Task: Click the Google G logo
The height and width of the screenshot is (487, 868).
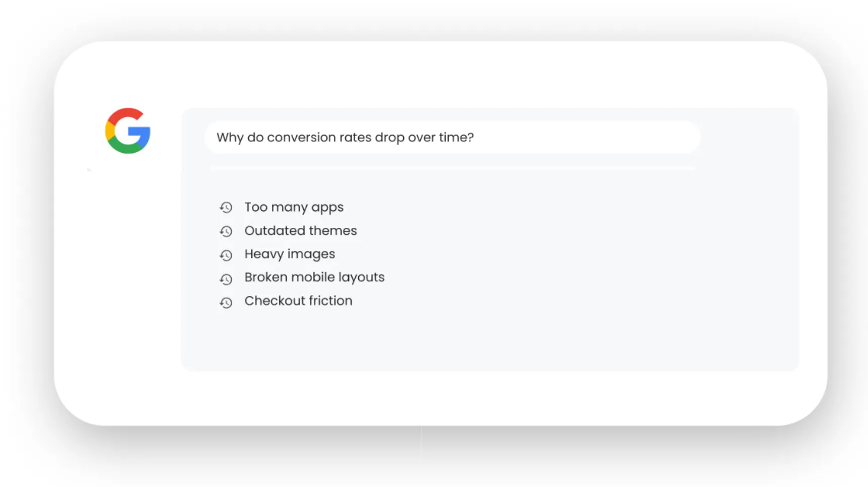Action: pos(128,131)
